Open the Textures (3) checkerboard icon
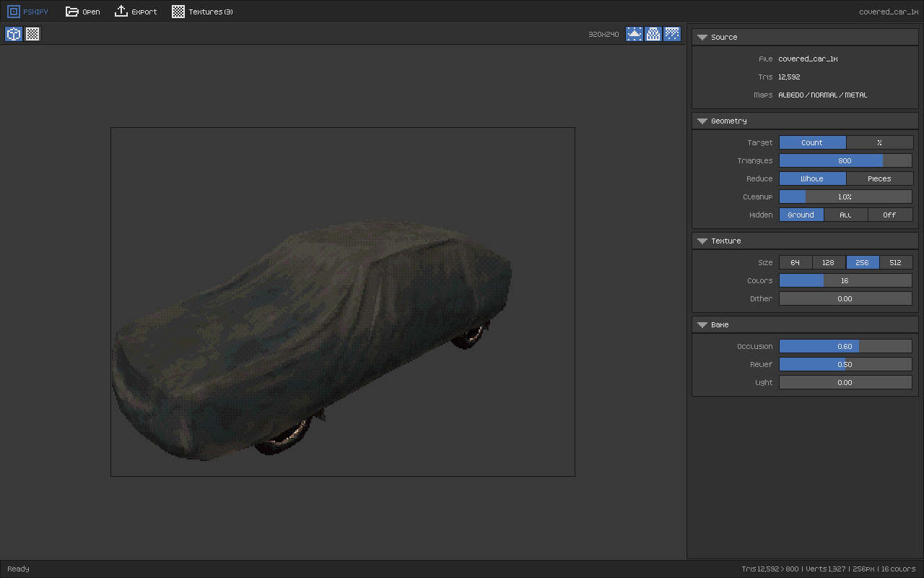The height and width of the screenshot is (578, 924). [x=178, y=12]
